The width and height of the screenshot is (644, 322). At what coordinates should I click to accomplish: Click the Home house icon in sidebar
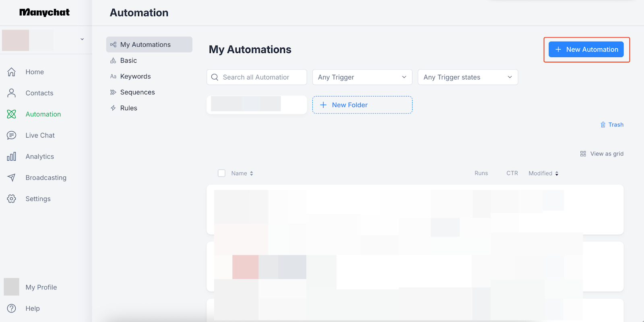pyautogui.click(x=11, y=72)
